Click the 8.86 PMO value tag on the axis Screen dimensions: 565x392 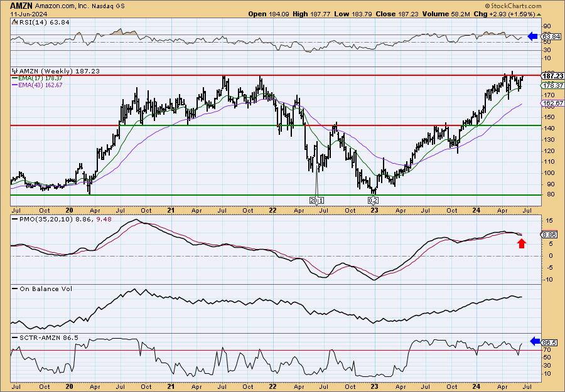[550, 235]
